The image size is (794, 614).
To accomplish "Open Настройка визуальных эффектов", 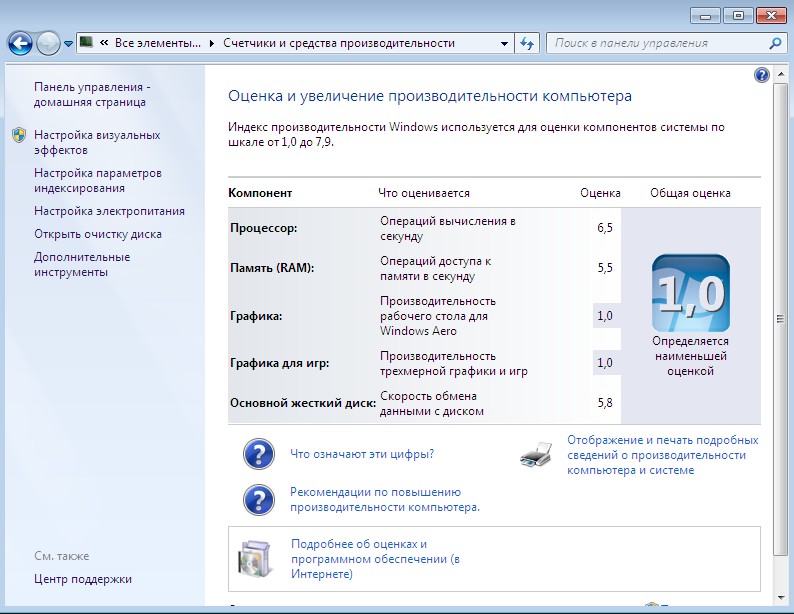I will pos(97,143).
